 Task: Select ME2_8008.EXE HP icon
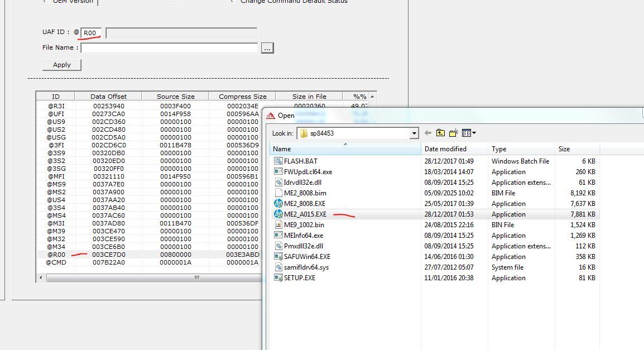[278, 204]
